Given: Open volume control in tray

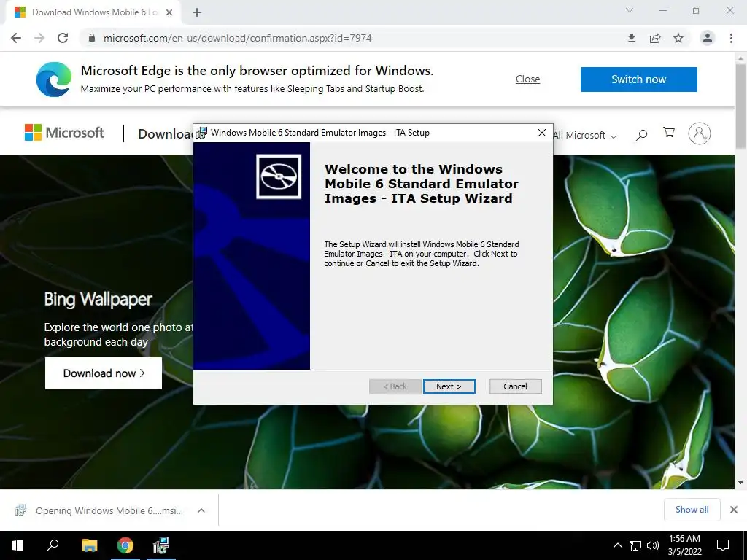Looking at the screenshot, I should (x=653, y=545).
